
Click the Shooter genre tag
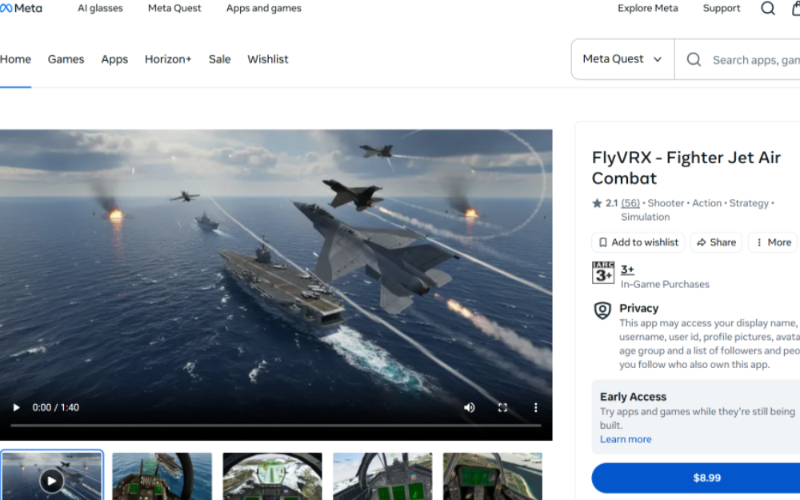click(666, 203)
